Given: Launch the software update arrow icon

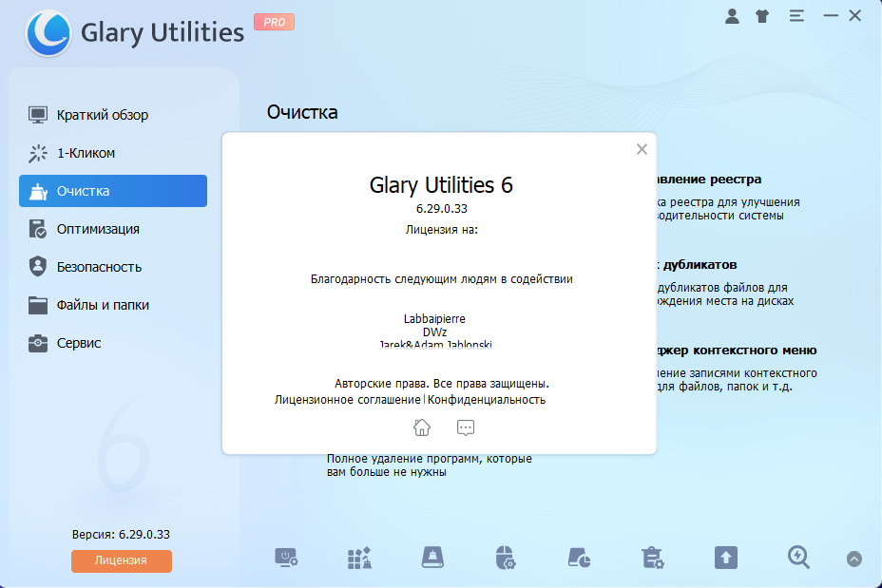Looking at the screenshot, I should [x=725, y=559].
